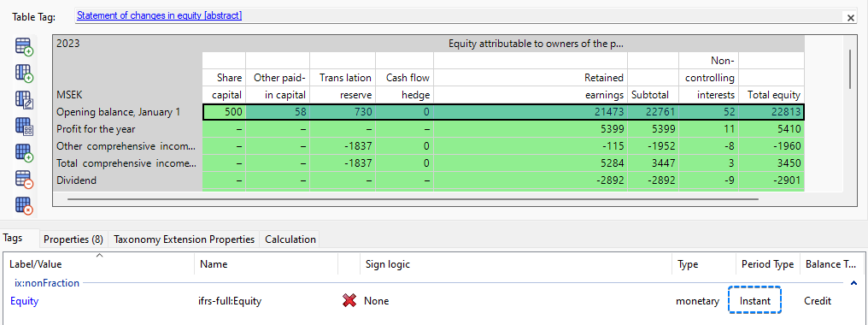Image resolution: width=868 pixels, height=325 pixels.
Task: Click the Sign logic column header
Action: click(x=515, y=264)
